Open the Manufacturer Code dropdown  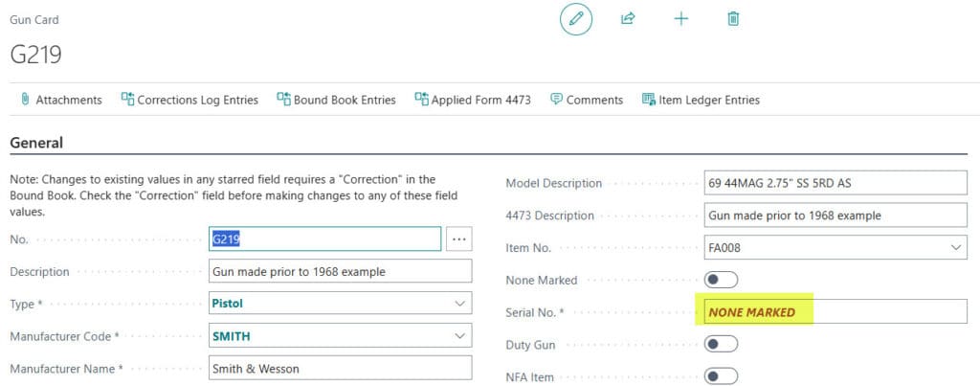(x=459, y=336)
